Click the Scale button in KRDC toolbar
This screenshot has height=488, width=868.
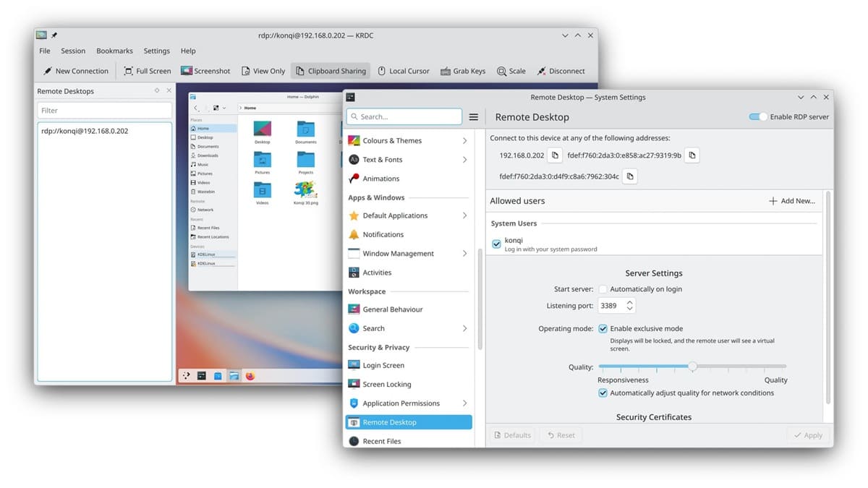511,71
